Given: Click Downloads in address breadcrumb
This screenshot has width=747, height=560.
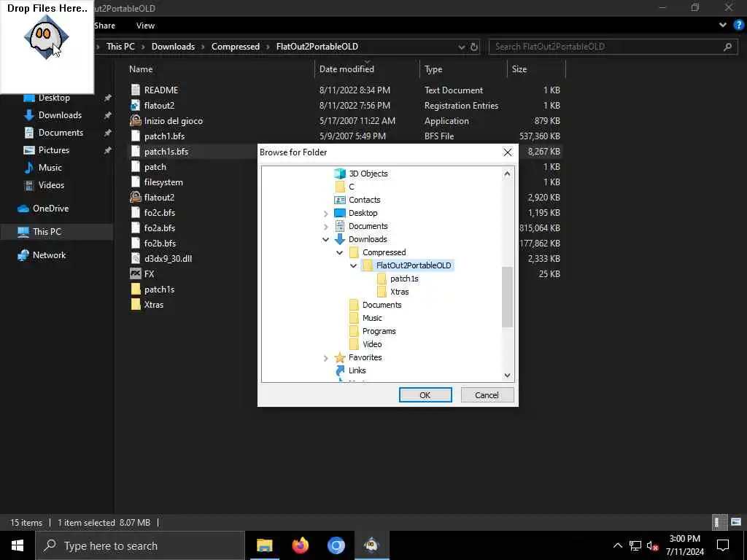Looking at the screenshot, I should click(173, 47).
